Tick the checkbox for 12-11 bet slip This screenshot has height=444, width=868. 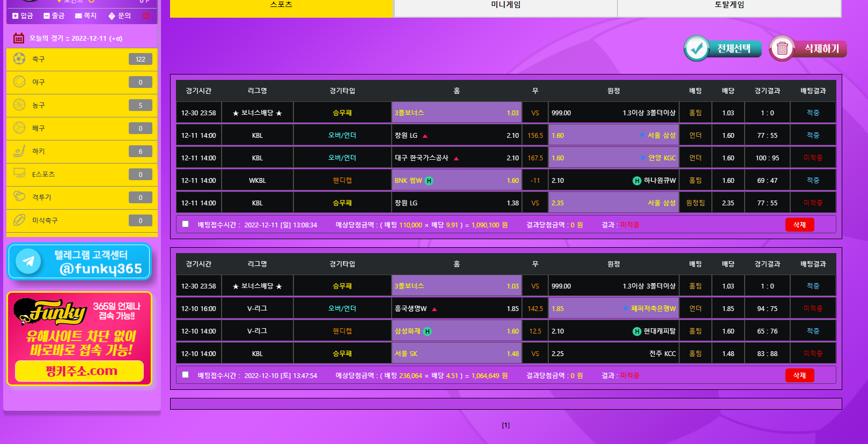(185, 224)
